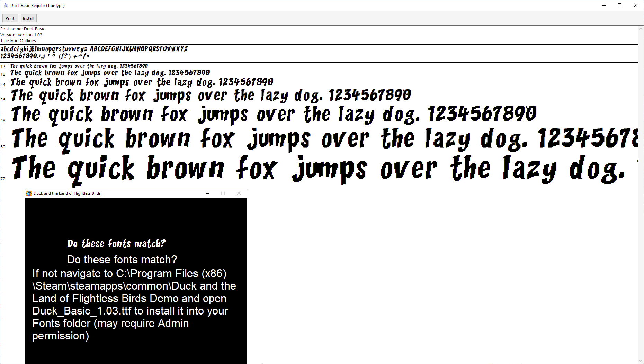Click the 'TrueType Outlines' text
644x364 pixels.
pos(18,41)
